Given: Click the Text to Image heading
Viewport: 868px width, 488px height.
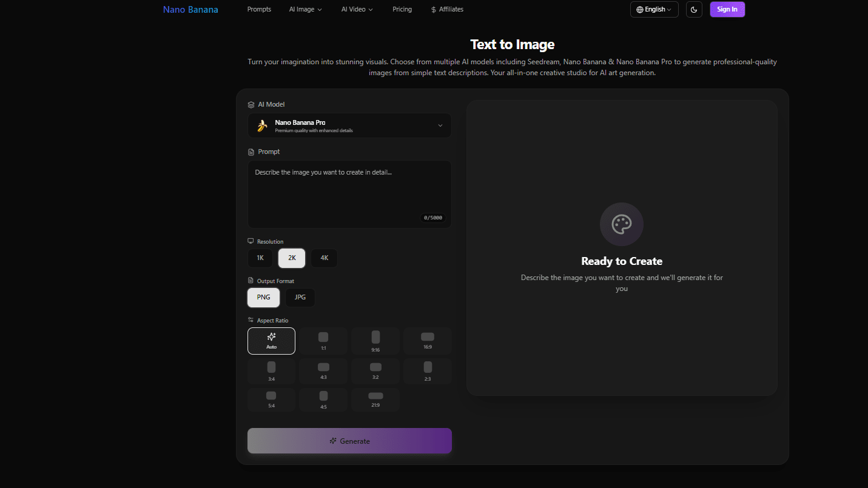Looking at the screenshot, I should coord(513,44).
